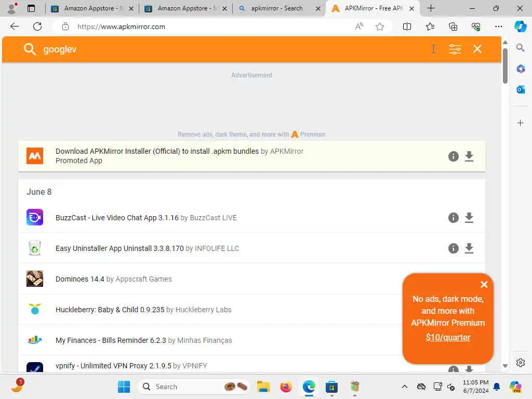
Task: Open browser essentials heart icon
Action: click(x=476, y=26)
